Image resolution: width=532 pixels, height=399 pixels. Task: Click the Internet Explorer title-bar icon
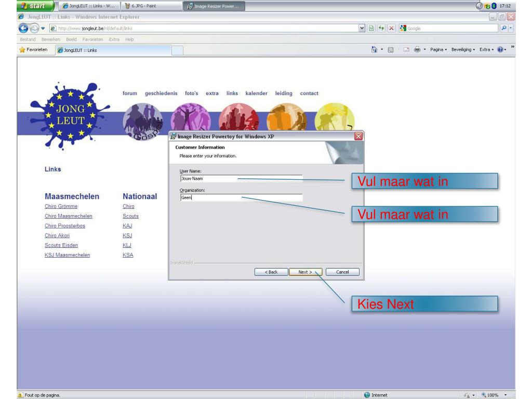pos(21,17)
